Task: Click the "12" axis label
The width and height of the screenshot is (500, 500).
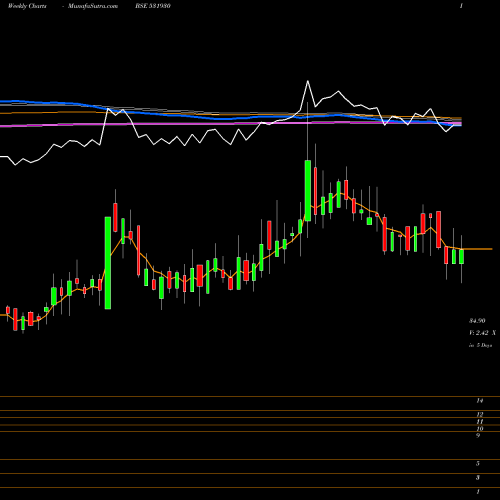Action: point(480,415)
